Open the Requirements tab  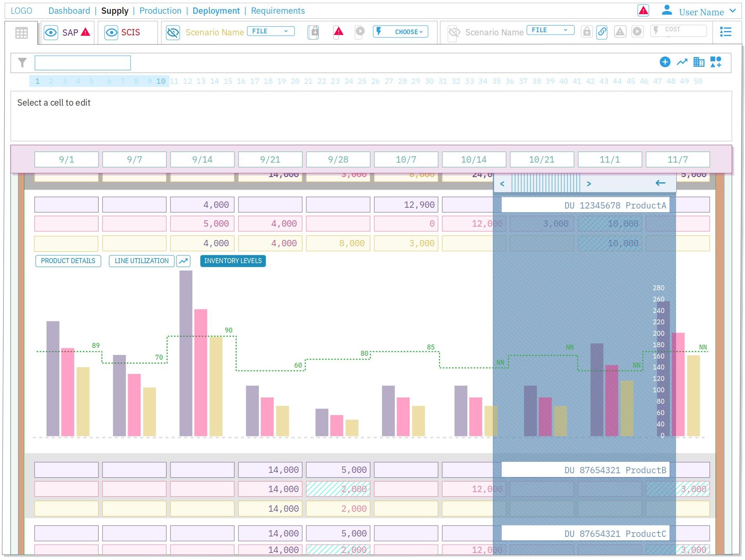(x=278, y=11)
